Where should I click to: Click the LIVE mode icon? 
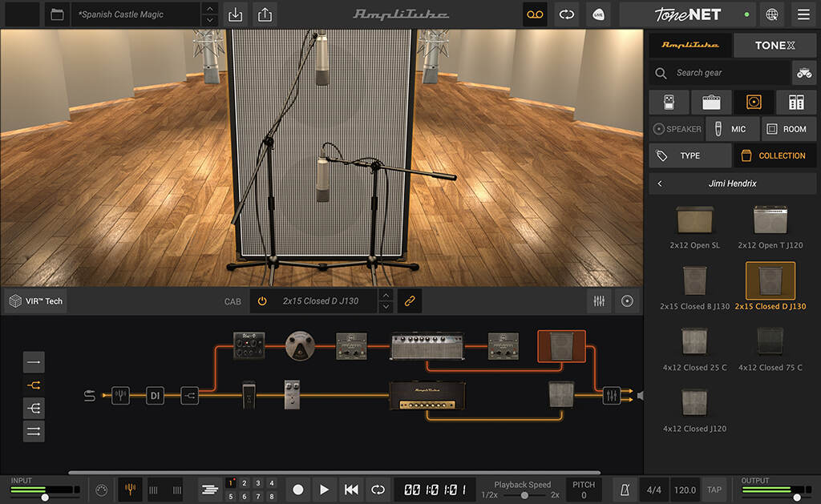click(x=598, y=14)
